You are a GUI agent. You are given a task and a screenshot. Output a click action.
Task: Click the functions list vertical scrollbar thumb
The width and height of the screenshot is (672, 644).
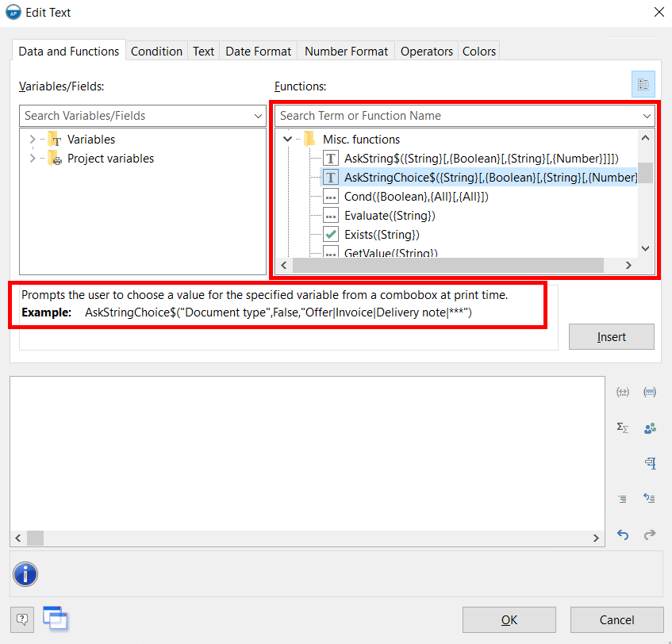(646, 172)
